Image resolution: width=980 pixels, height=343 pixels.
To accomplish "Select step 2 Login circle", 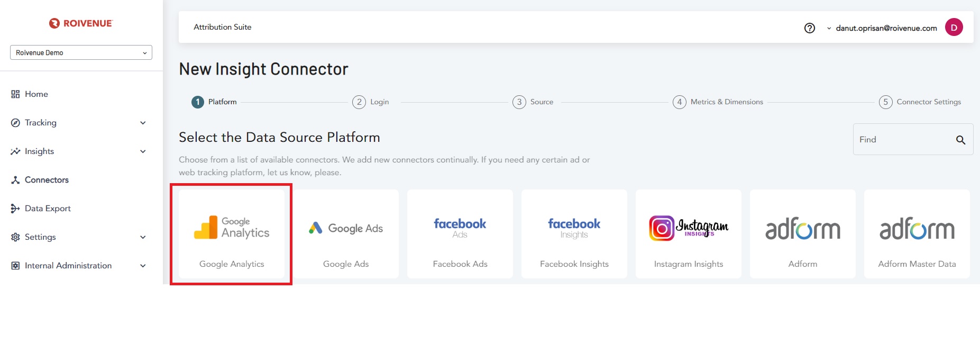I will 359,102.
